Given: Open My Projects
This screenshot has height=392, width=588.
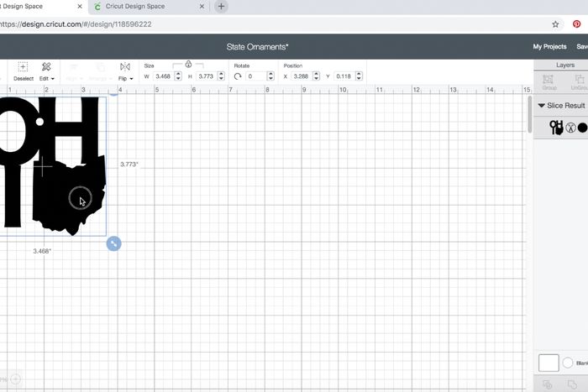Looking at the screenshot, I should tap(549, 47).
